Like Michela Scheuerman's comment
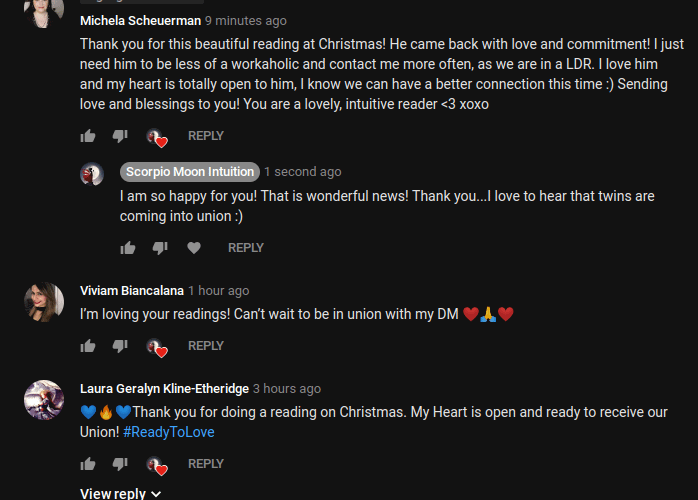The height and width of the screenshot is (500, 698). pyautogui.click(x=88, y=136)
